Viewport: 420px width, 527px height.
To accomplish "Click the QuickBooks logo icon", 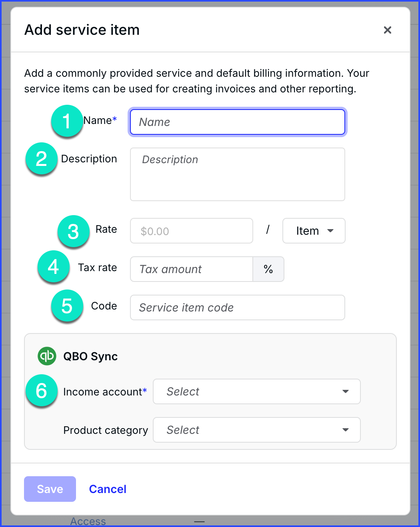I will click(x=47, y=356).
